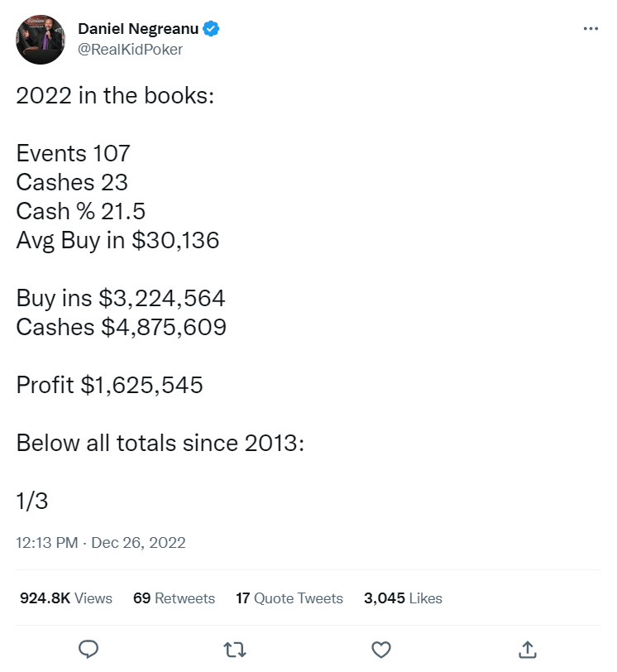Open Daniel Negreanu's profile picture
This screenshot has height=672, width=617.
(x=41, y=39)
